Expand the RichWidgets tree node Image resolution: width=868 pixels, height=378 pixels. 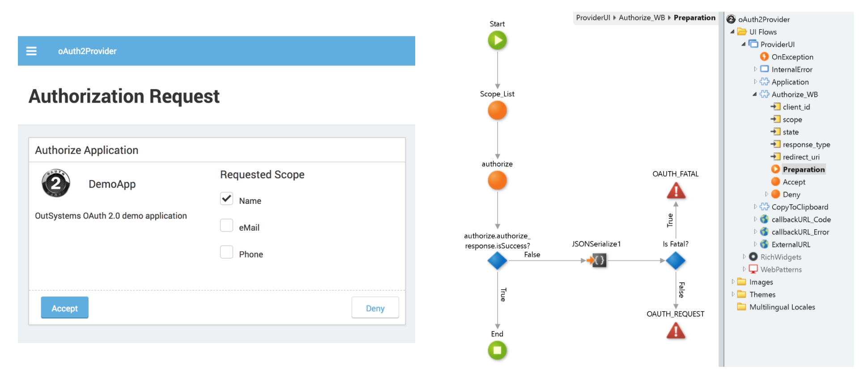[x=744, y=257]
